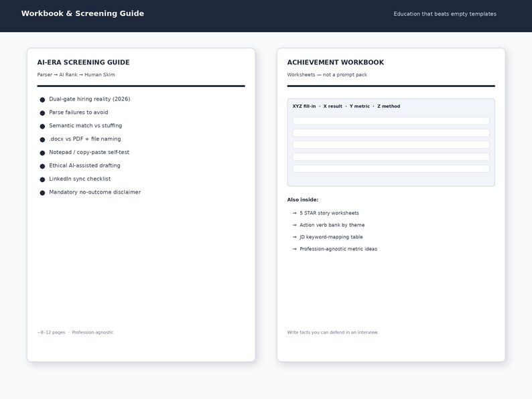The image size is (532, 399).
Task: Select 'Action verb bank by theme' entry
Action: pyautogui.click(x=332, y=225)
